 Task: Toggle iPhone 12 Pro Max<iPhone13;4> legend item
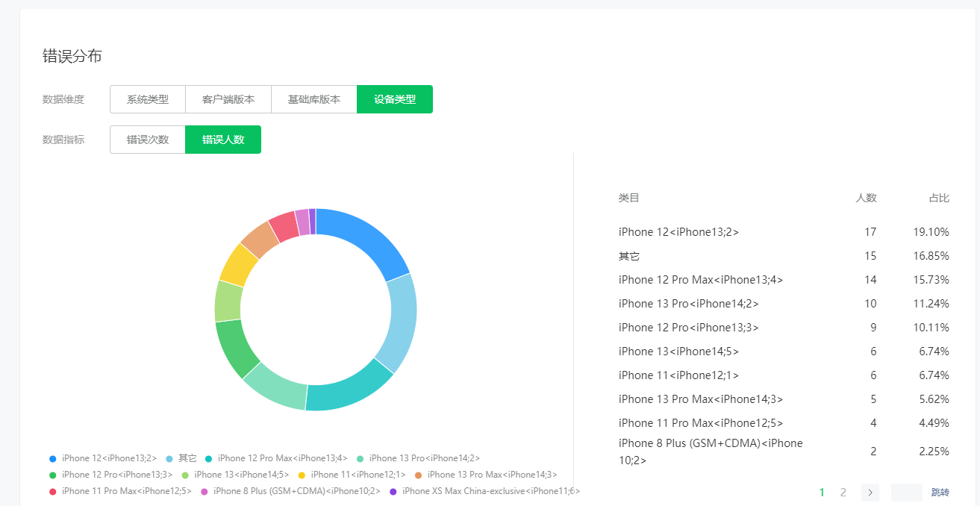click(276, 458)
